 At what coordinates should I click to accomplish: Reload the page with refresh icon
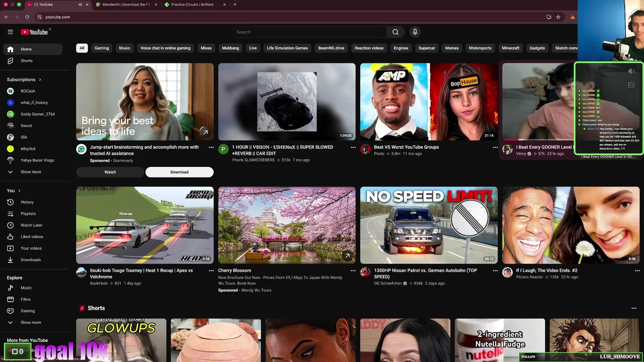click(27, 17)
